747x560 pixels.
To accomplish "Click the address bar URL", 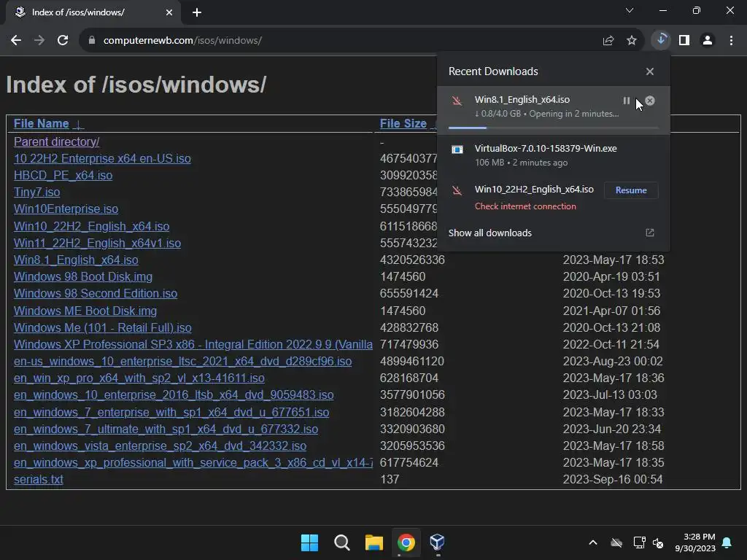I will coord(182,41).
